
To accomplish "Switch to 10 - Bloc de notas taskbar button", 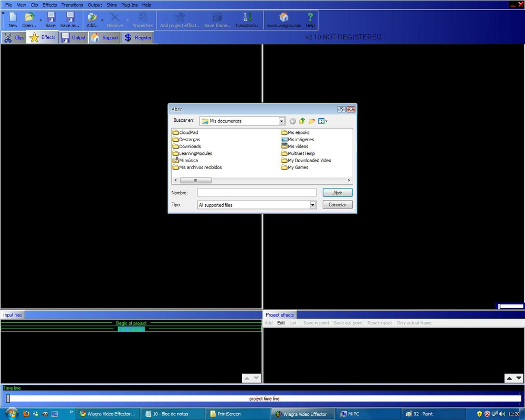I will pyautogui.click(x=173, y=414).
